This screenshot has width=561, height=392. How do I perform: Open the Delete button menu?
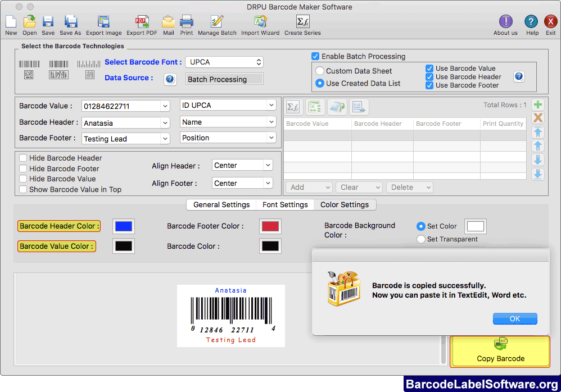(410, 187)
